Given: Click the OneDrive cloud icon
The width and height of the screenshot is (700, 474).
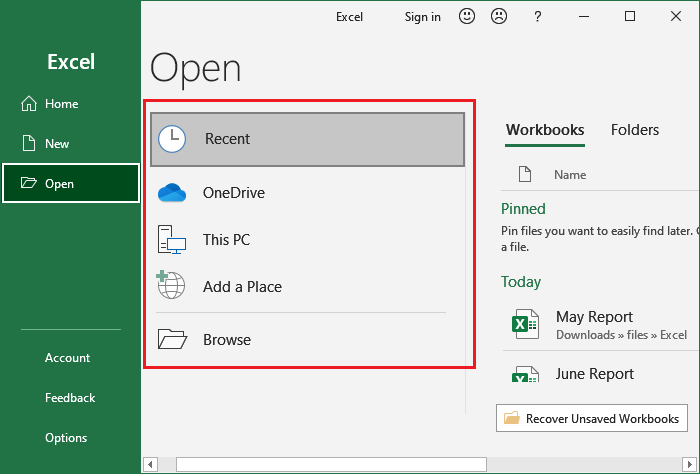Looking at the screenshot, I should (x=172, y=192).
